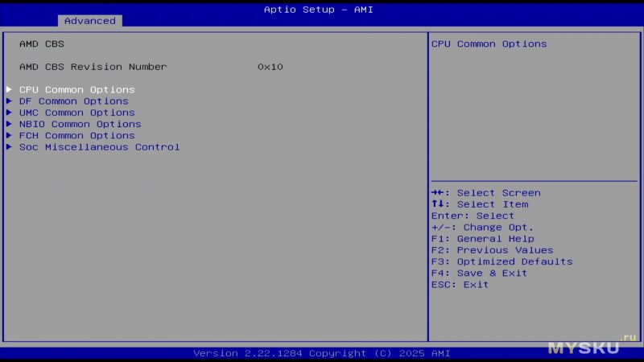
Task: Click the Select Screen key hint
Action: tap(486, 193)
